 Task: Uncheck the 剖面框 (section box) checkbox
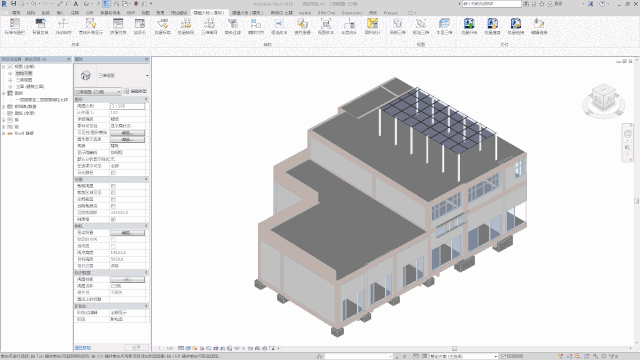coord(113,220)
